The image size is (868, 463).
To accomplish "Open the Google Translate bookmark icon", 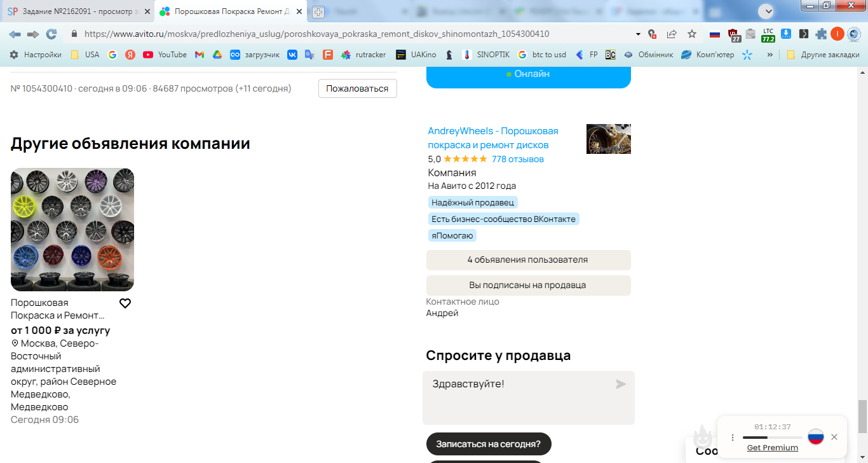I will click(310, 55).
